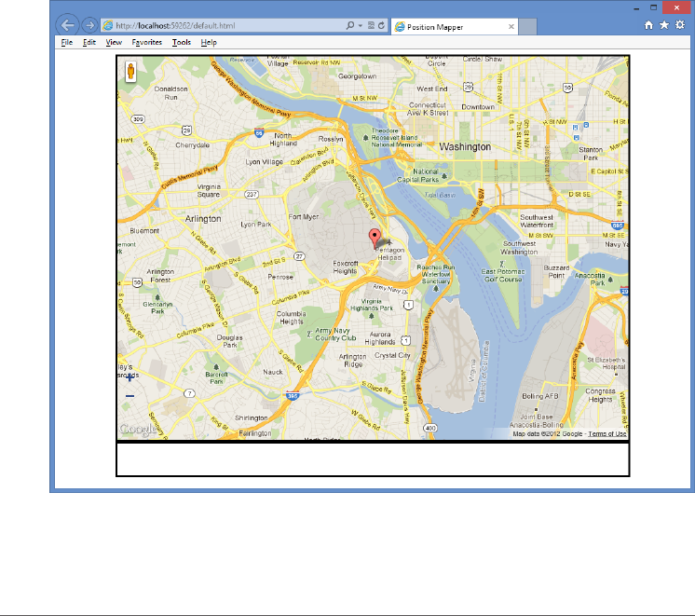The width and height of the screenshot is (695, 616).
Task: Click the Arlington label on map
Action: click(203, 219)
